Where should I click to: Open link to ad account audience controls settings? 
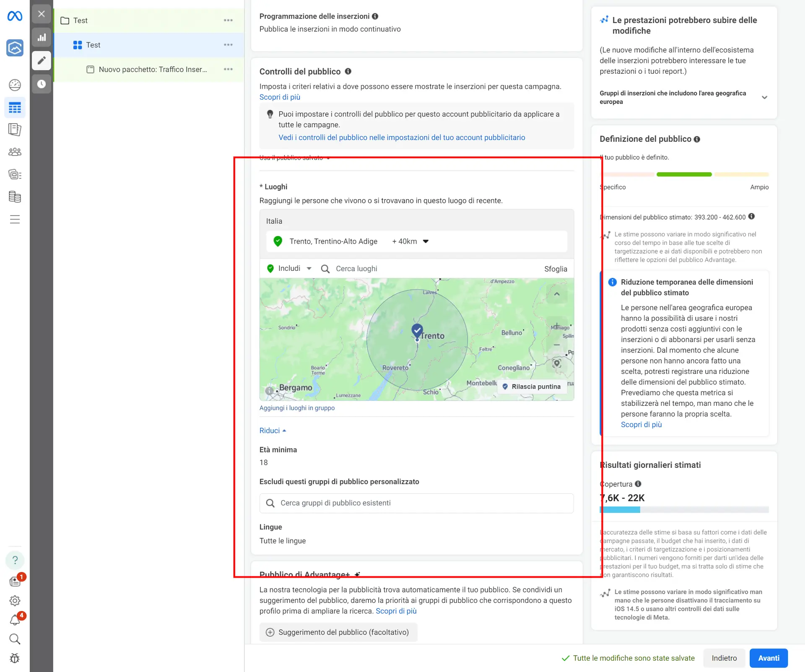[402, 137]
